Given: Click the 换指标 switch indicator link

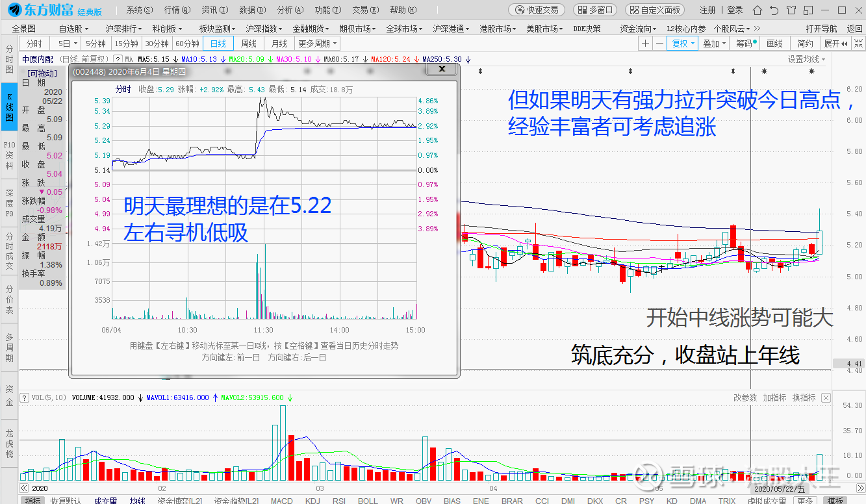Looking at the screenshot, I should (804, 397).
